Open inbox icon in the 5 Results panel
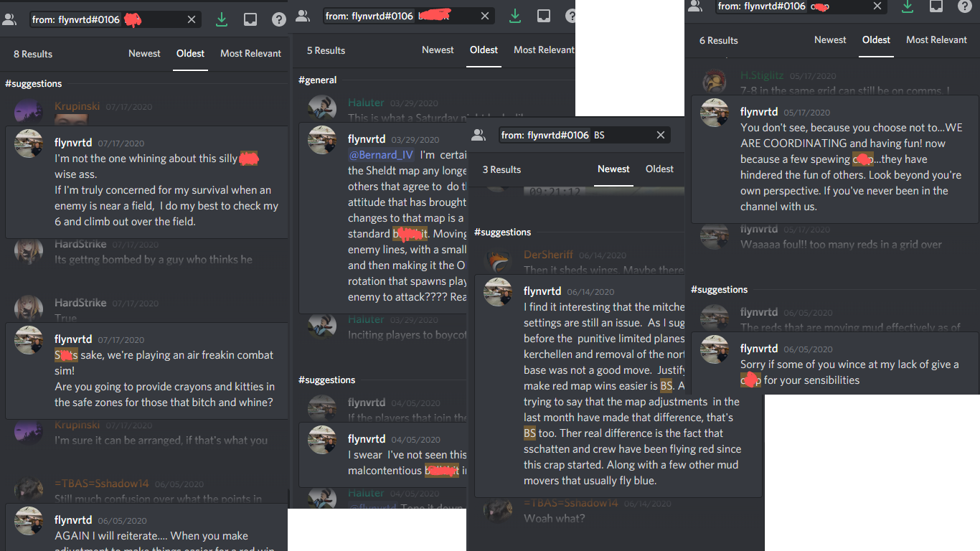This screenshot has height=551, width=980. coord(544,16)
